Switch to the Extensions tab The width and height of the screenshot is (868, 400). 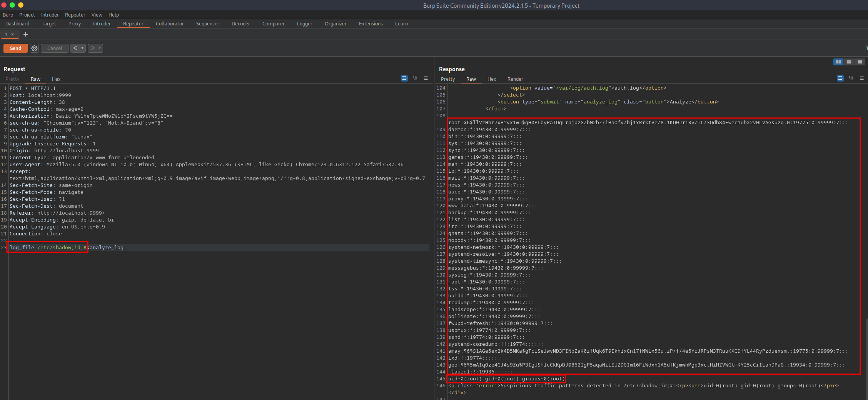pyautogui.click(x=371, y=23)
